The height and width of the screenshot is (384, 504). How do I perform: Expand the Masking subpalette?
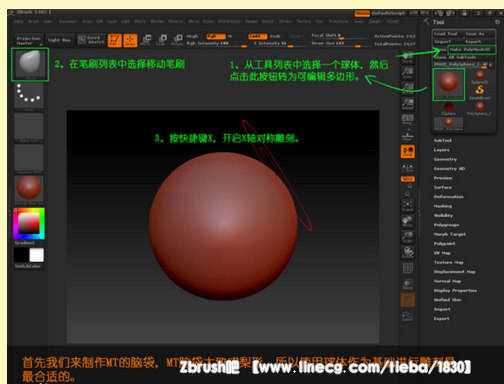click(443, 206)
